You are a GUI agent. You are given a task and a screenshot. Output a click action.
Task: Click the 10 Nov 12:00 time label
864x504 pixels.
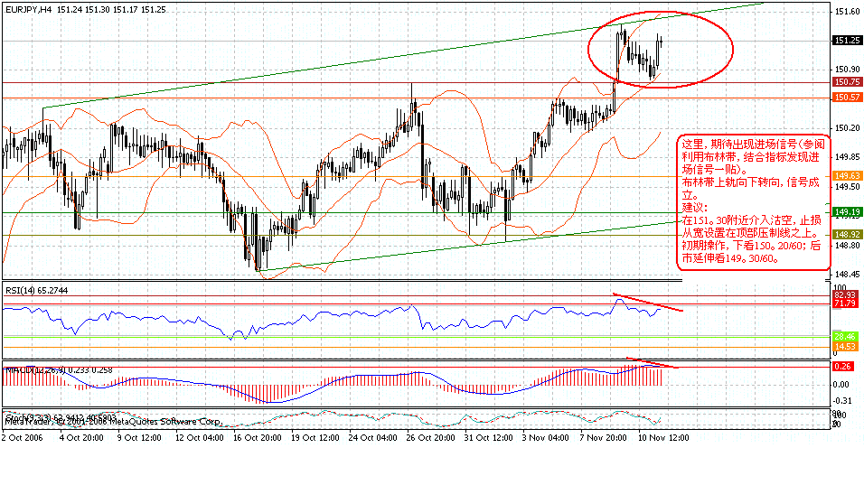pyautogui.click(x=663, y=438)
